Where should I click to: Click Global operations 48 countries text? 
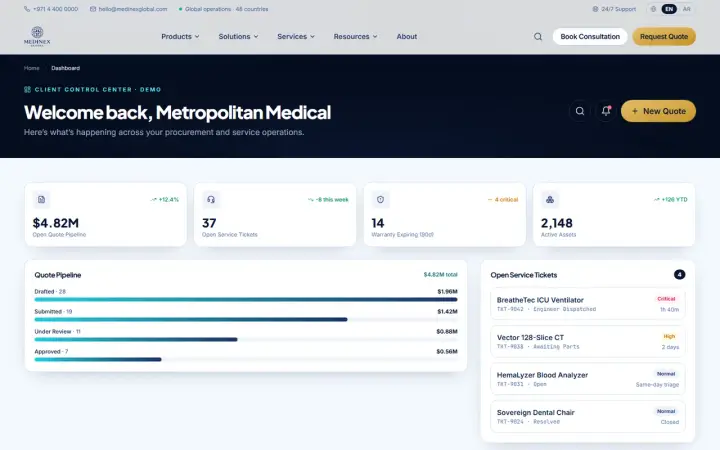pos(226,9)
